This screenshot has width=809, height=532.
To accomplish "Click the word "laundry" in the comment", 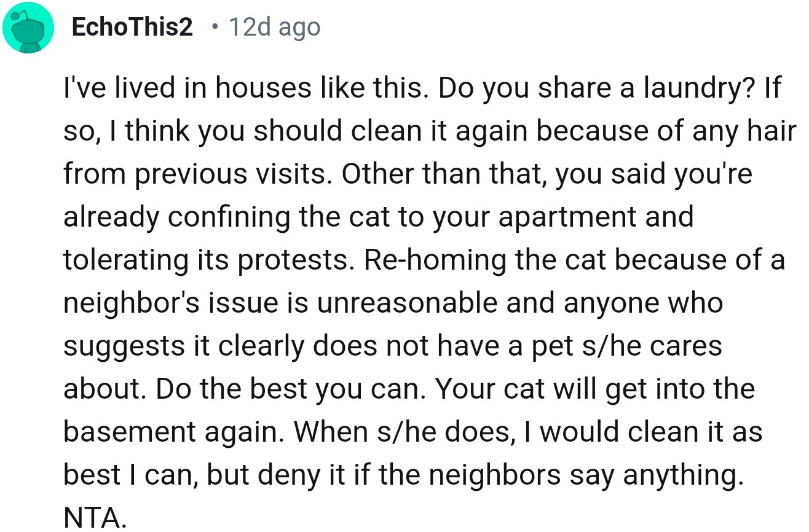I will pyautogui.click(x=690, y=88).
